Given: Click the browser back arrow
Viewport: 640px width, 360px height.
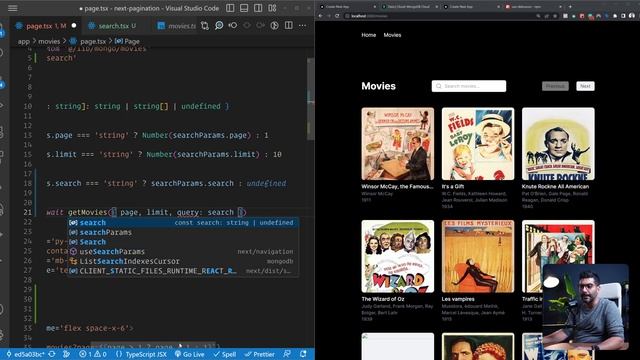Looking at the screenshot, I should coord(320,16).
